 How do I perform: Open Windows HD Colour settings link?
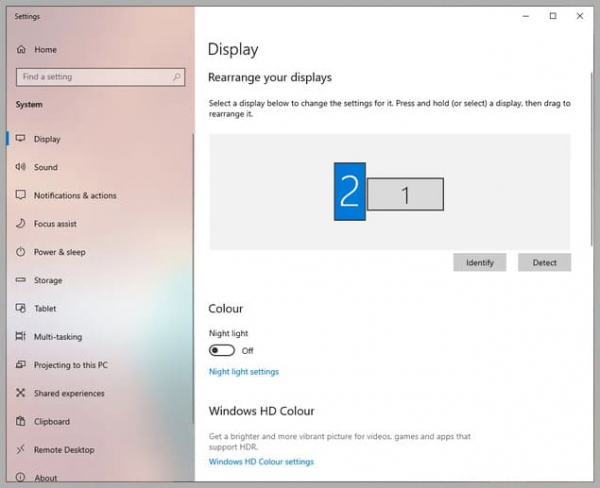261,462
